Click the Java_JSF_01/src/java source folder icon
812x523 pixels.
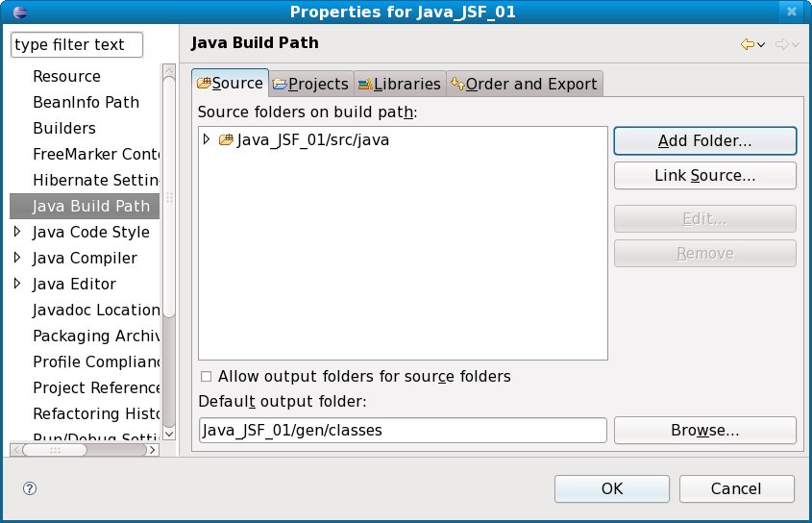click(x=226, y=140)
